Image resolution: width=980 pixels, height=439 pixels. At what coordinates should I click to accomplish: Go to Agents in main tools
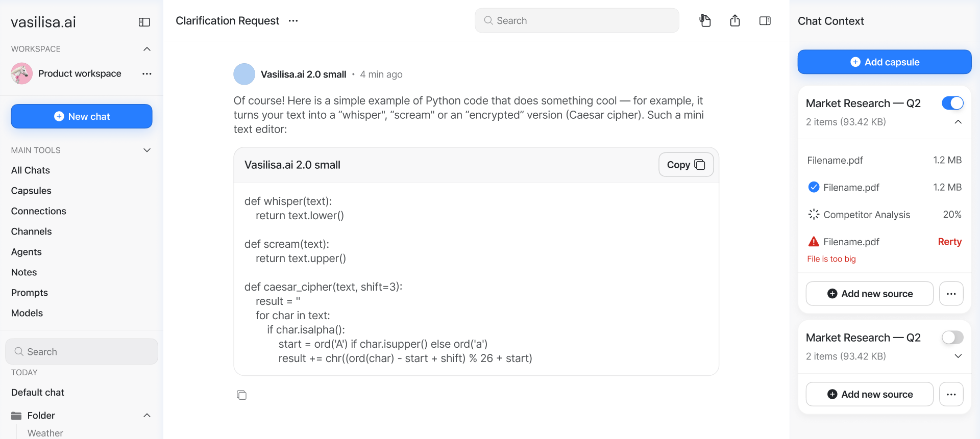pos(27,252)
